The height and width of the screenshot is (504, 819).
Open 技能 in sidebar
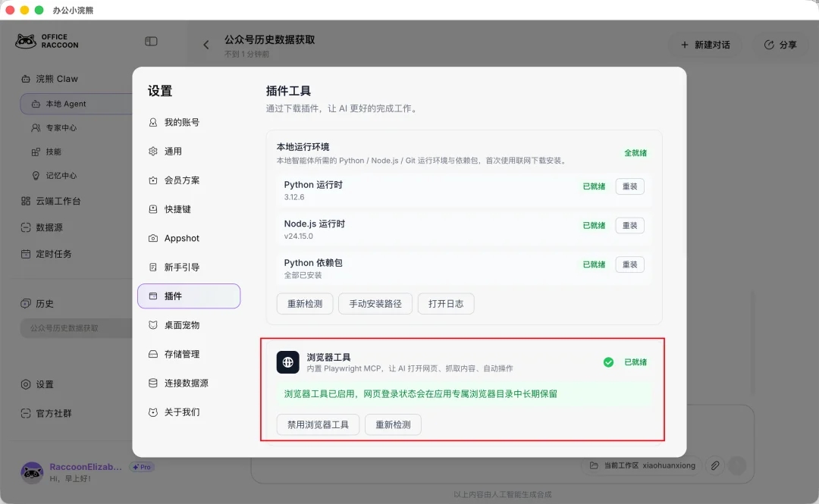[46, 152]
